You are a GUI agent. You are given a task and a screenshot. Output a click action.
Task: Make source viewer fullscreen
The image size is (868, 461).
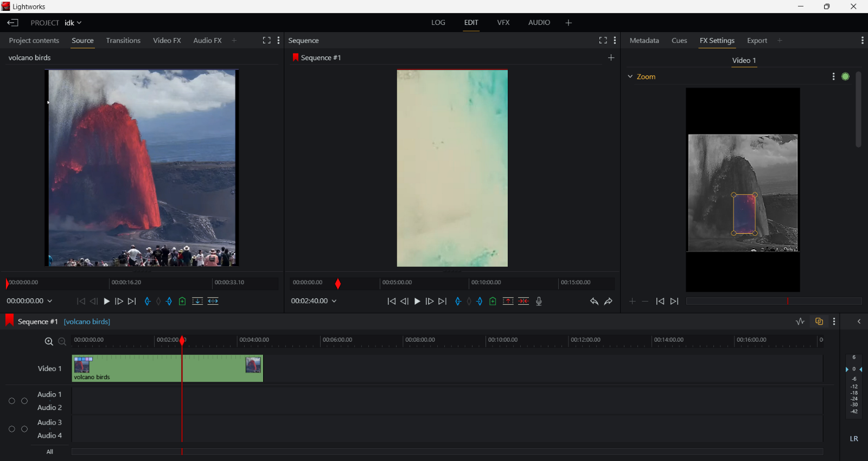(x=266, y=41)
